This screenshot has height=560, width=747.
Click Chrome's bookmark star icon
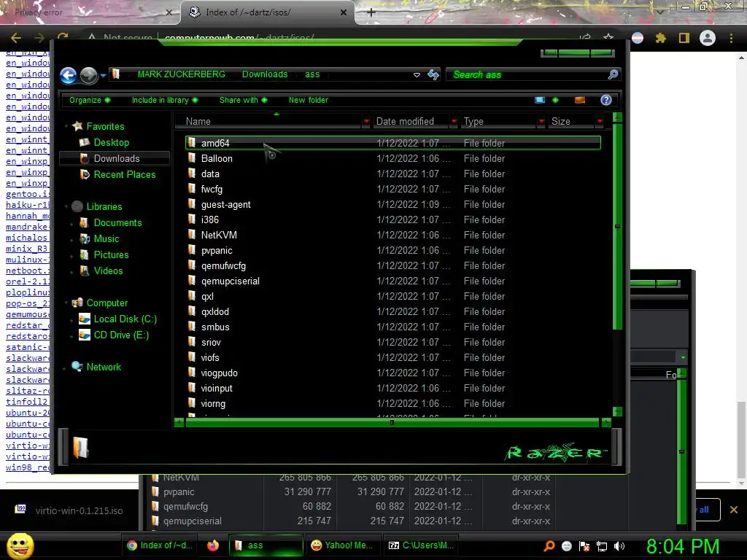[608, 38]
